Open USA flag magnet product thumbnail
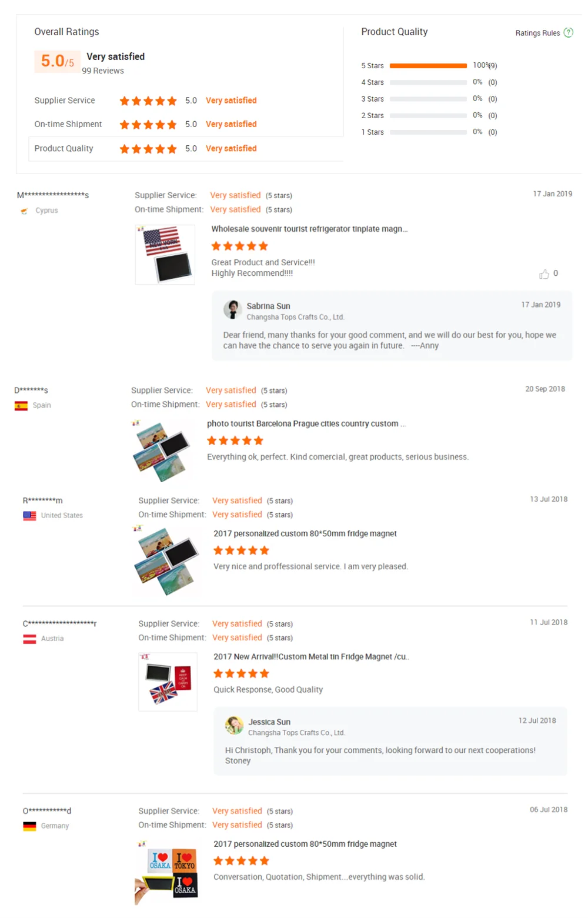 click(165, 255)
